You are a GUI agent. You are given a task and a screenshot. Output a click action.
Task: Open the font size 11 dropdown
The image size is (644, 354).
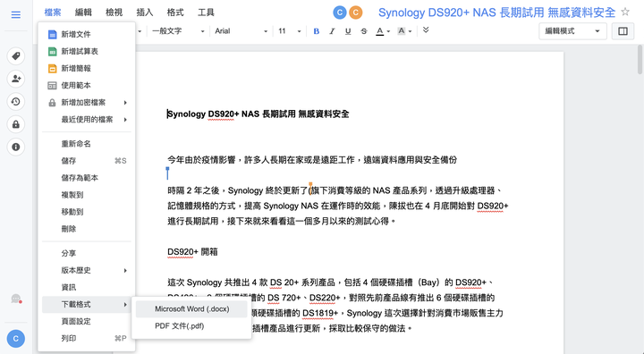[290, 31]
